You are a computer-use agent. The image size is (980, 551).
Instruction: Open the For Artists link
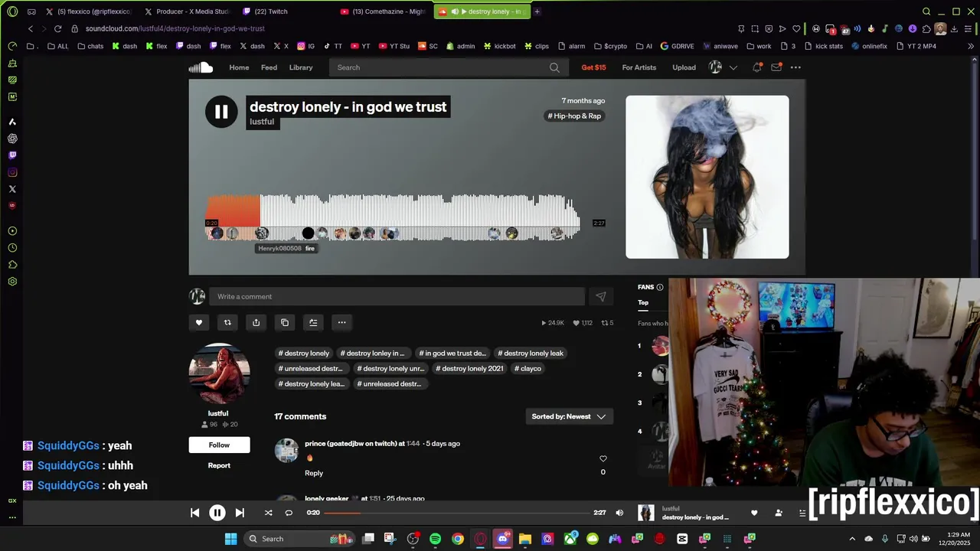tap(639, 67)
